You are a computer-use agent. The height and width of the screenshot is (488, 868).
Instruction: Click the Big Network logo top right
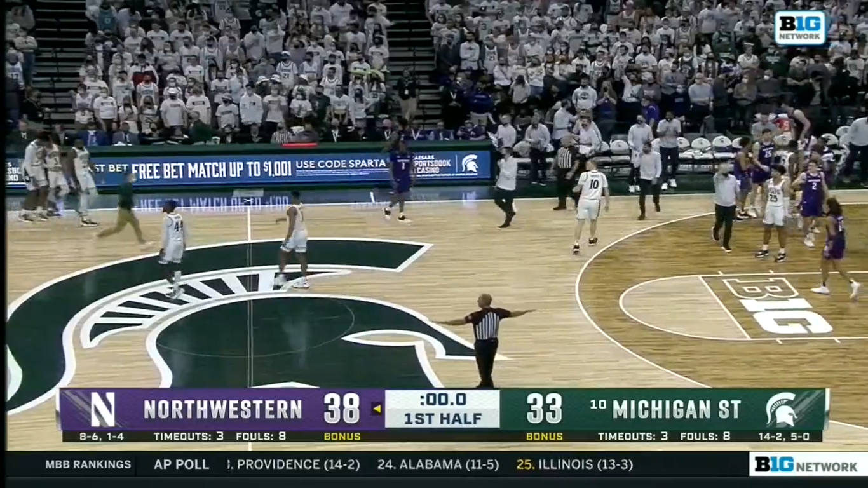point(800,28)
